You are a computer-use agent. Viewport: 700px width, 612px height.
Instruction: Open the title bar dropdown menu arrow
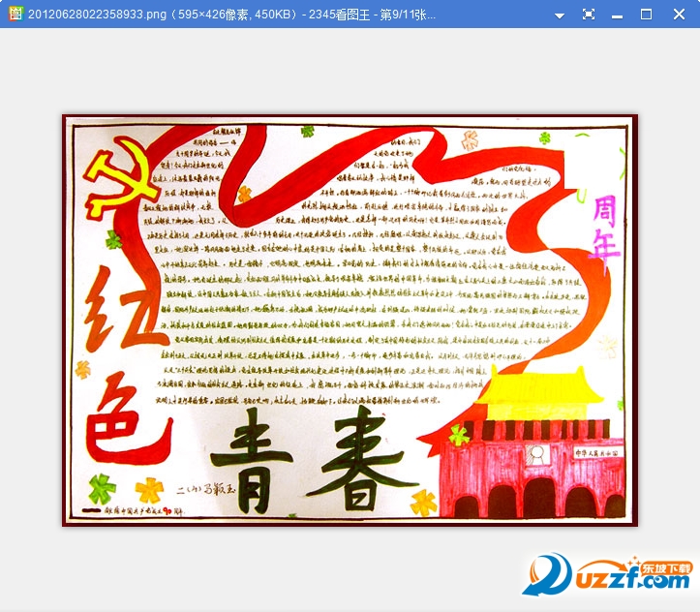pyautogui.click(x=560, y=15)
